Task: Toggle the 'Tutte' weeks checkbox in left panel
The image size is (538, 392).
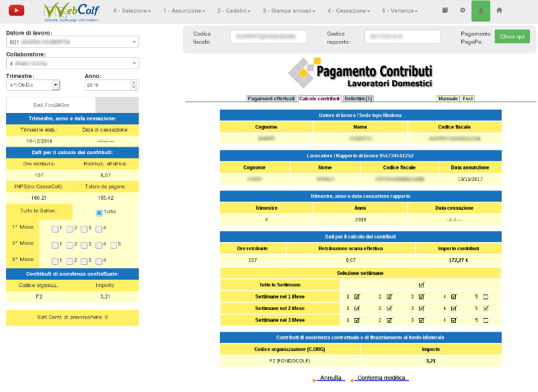Action: 99,212
